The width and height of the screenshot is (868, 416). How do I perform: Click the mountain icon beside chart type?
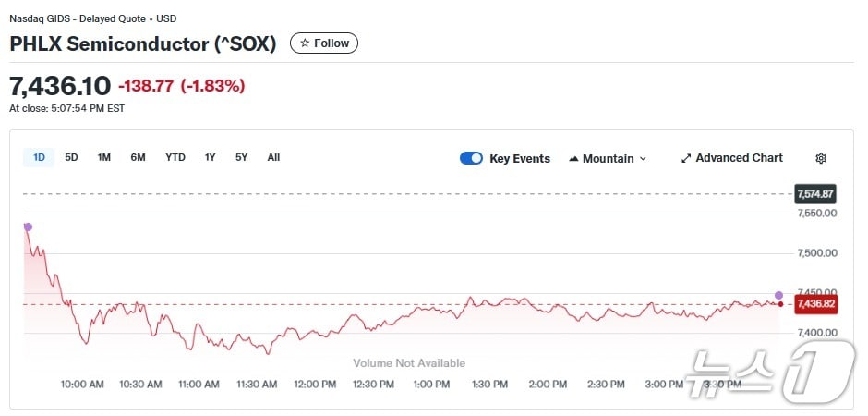coord(573,158)
